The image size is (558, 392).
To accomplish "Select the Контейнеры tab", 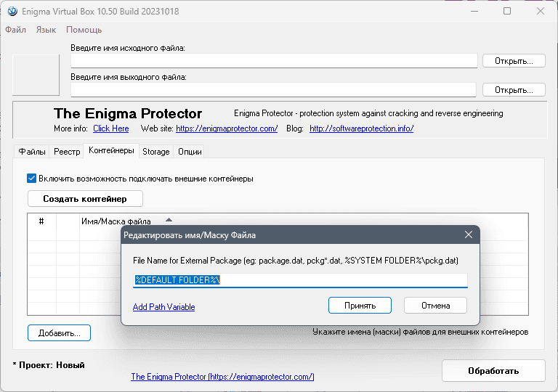I will pyautogui.click(x=111, y=150).
